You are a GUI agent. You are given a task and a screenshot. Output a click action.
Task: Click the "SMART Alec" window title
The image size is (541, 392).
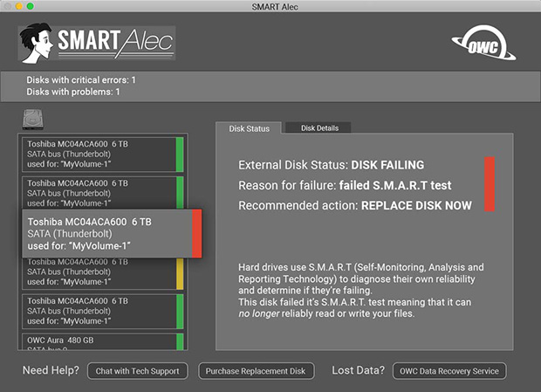[275, 7]
